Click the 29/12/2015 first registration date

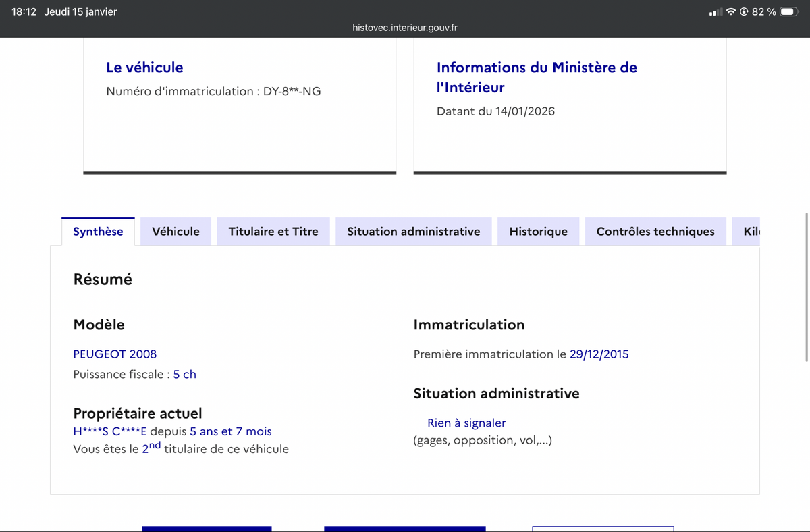(599, 354)
